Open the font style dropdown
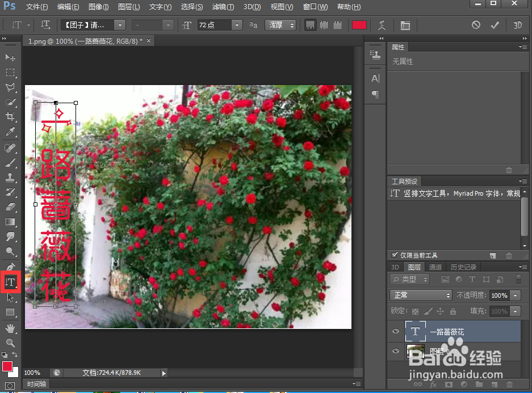The image size is (532, 393). tap(168, 25)
